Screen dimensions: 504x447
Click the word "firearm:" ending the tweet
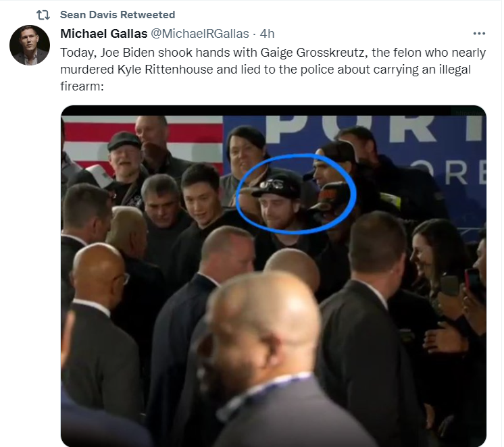82,86
